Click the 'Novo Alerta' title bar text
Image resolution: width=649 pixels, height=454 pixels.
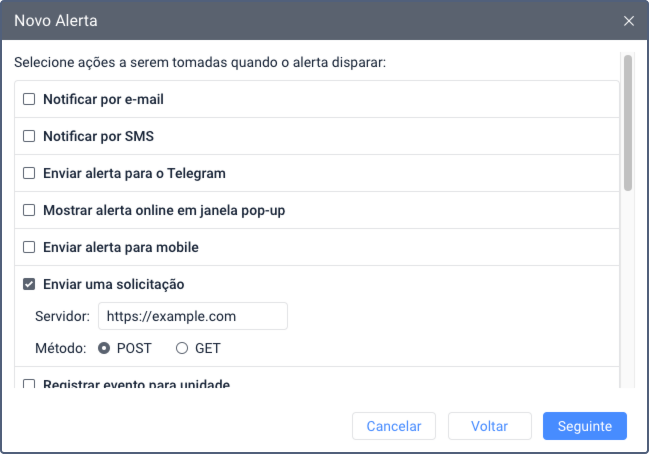pos(56,20)
